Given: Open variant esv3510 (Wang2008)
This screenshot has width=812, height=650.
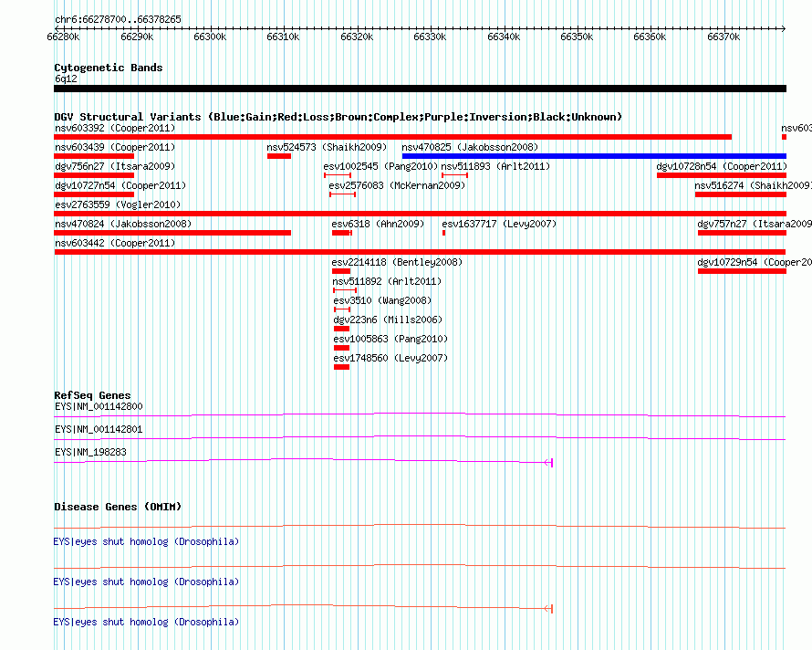Looking at the screenshot, I should (382, 300).
